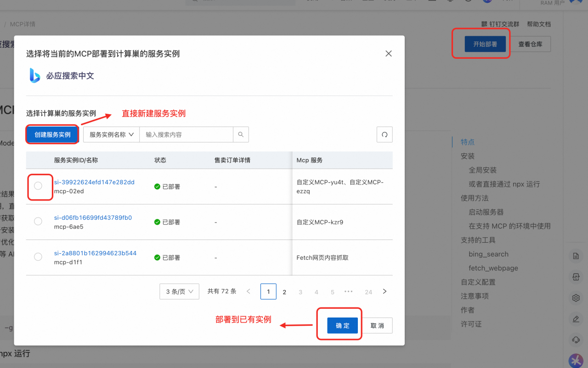Expand the 3 条/页 page size dropdown
The width and height of the screenshot is (588, 368).
pyautogui.click(x=179, y=291)
